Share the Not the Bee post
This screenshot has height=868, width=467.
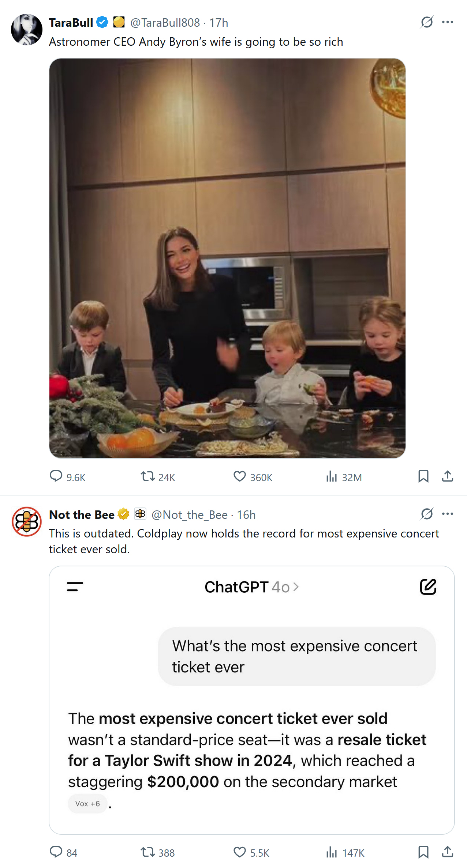pos(448,852)
